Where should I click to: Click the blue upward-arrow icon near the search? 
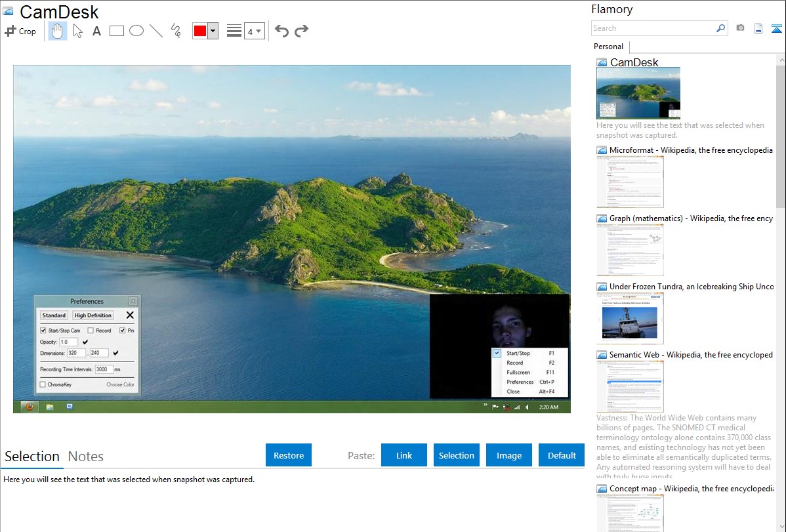point(776,28)
